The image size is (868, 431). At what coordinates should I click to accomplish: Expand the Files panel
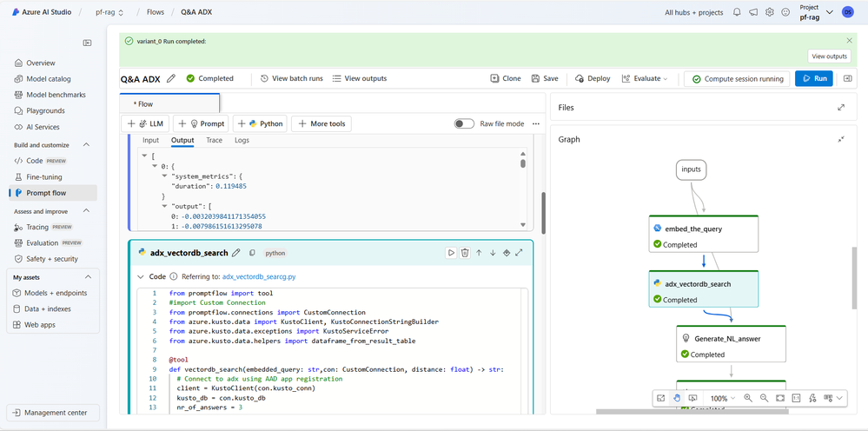(841, 108)
